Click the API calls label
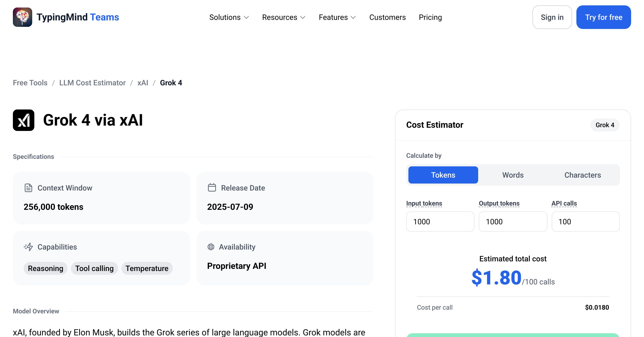644x337 pixels. pos(564,203)
